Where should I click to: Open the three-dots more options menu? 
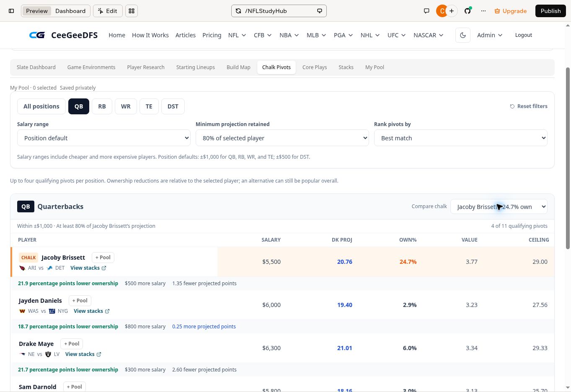pyautogui.click(x=483, y=11)
